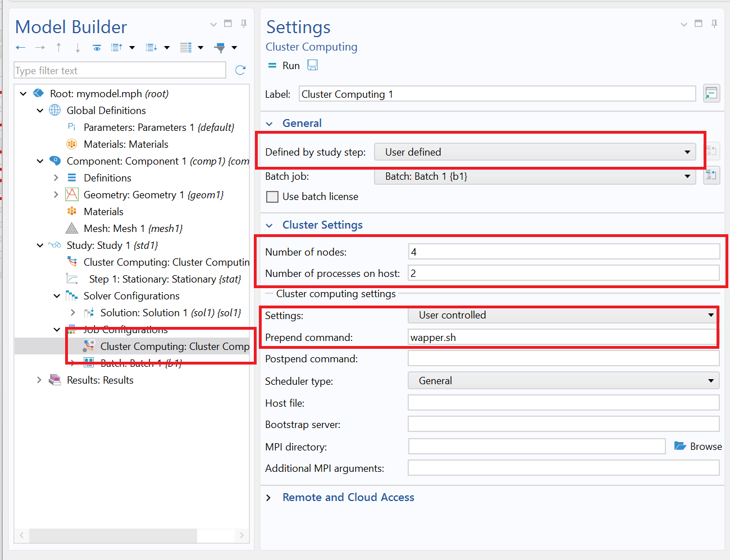This screenshot has width=730, height=560.
Task: Click the go-to-node icon beside the Batch job dropdown
Action: [x=711, y=175]
